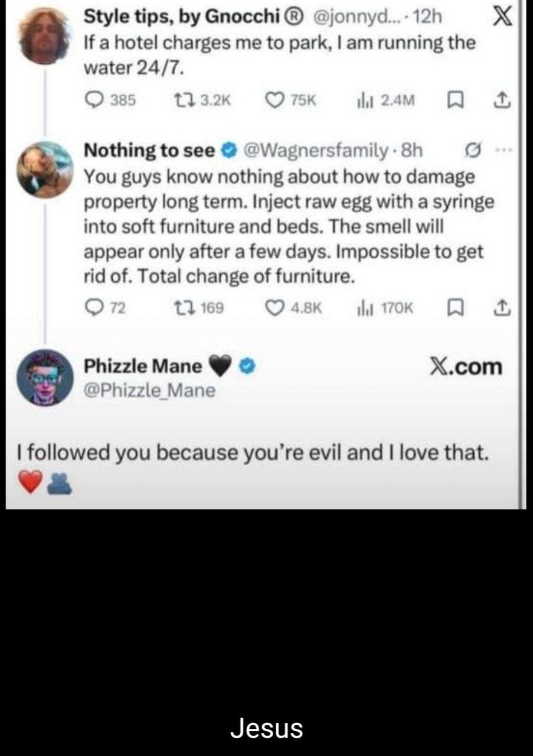View the Phizzle Mane profile avatar

(x=44, y=377)
